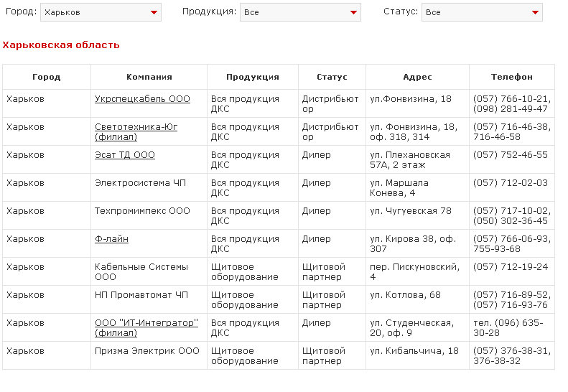Viewport: 568px width, 392px height.
Task: Click the address ул. Кирова 38, оф. 307
Action: click(413, 244)
